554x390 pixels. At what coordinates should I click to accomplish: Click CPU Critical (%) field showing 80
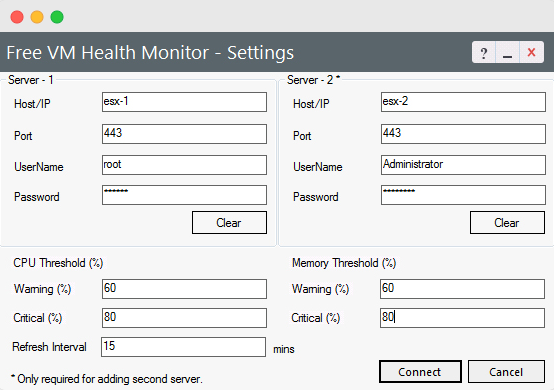(184, 318)
